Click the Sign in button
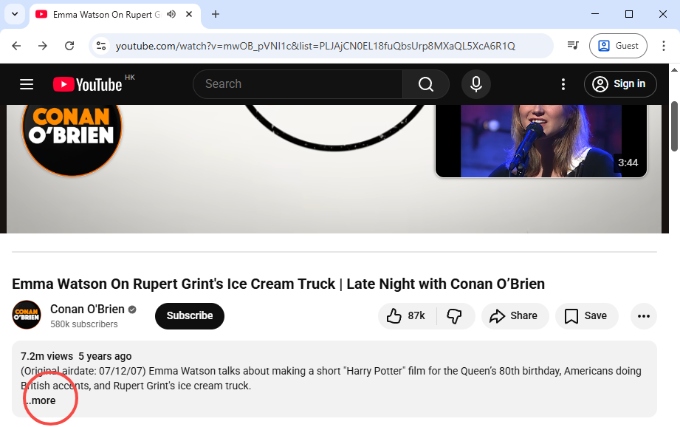Screen dimensions: 680x427 (620, 84)
